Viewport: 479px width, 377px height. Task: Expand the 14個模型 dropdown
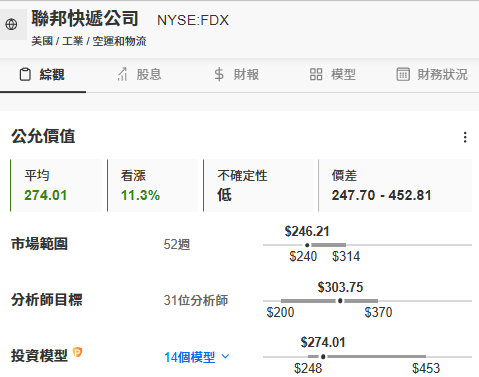(197, 357)
